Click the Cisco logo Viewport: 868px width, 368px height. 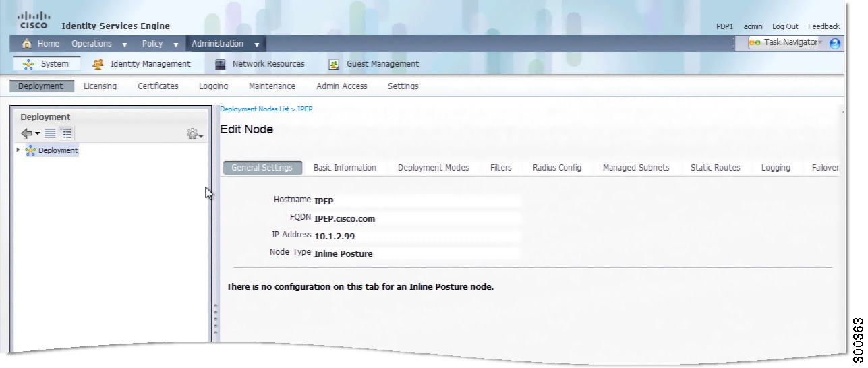pyautogui.click(x=34, y=20)
